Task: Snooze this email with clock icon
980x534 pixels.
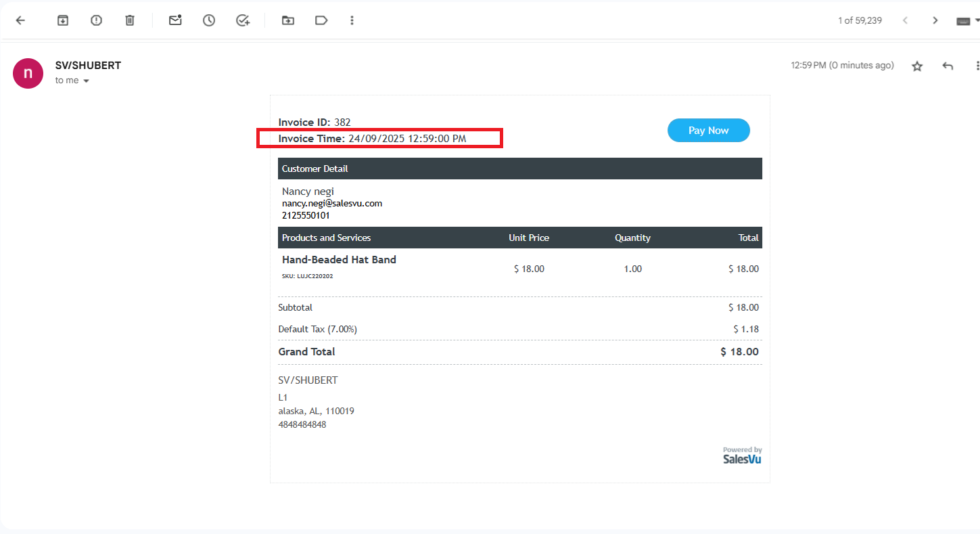Action: 209,20
